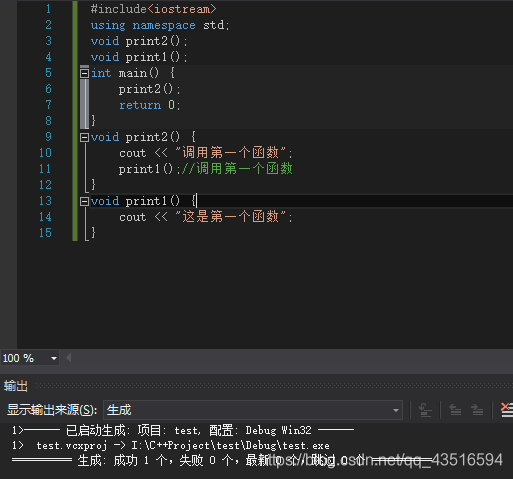The height and width of the screenshot is (479, 513).
Task: Click the green comment //调用第一个函数
Action: (x=237, y=169)
